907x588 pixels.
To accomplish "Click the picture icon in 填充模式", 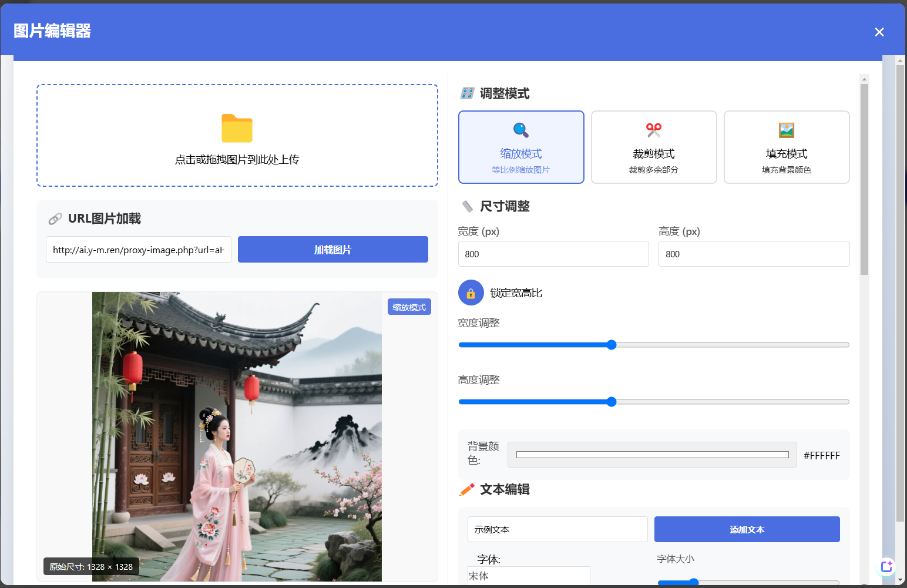I will pos(786,130).
